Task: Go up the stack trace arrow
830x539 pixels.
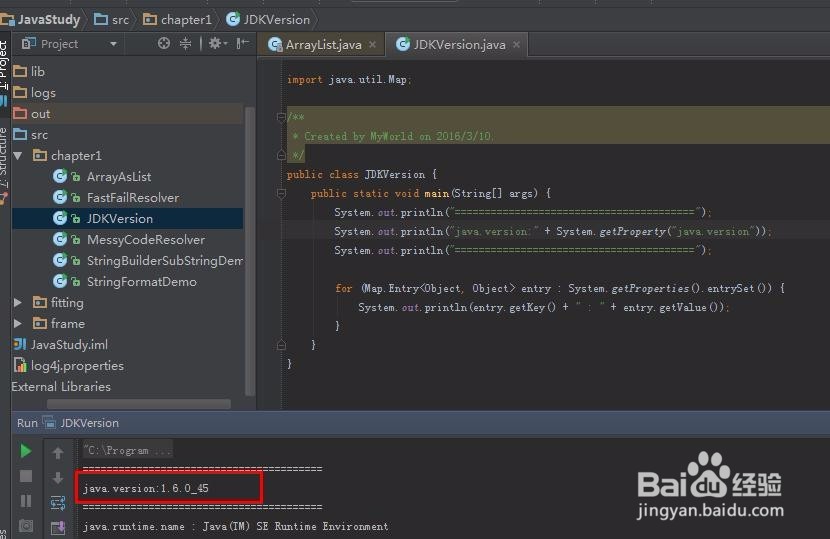Action: (58, 453)
